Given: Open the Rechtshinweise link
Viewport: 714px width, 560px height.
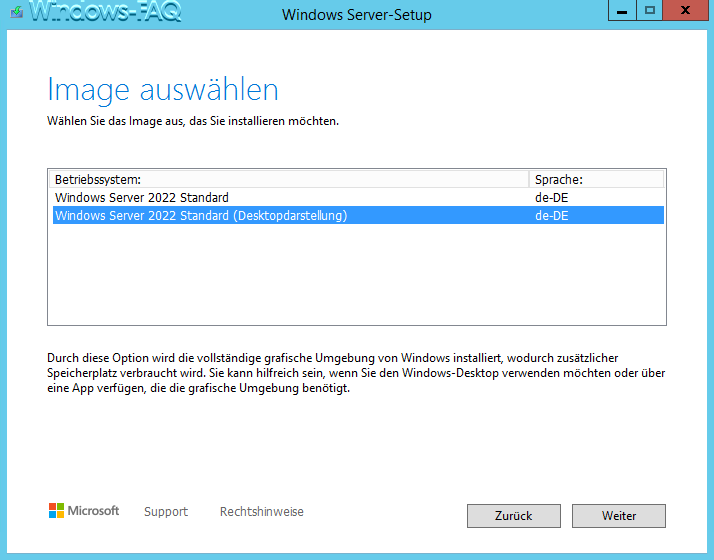Looking at the screenshot, I should [x=262, y=512].
